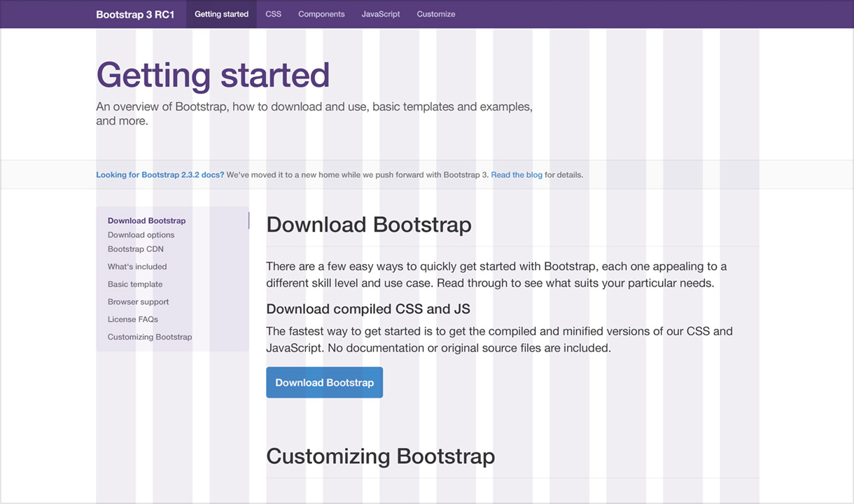This screenshot has width=854, height=504.
Task: Select 'Browser support' in the sidebar
Action: tap(138, 302)
